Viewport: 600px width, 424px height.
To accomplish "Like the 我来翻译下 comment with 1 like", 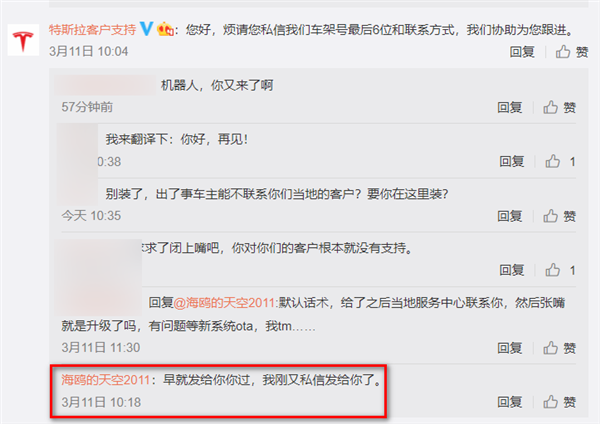I will [x=561, y=161].
